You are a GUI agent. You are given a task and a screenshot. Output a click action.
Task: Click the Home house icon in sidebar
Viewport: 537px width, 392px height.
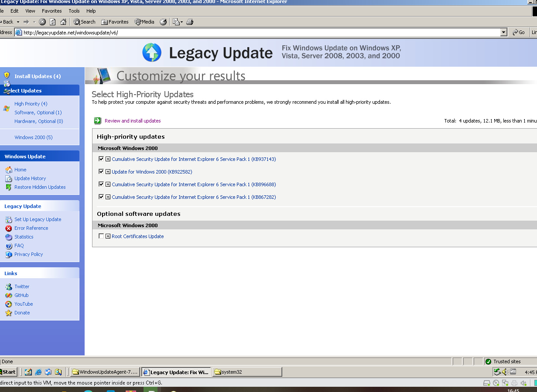click(x=9, y=170)
